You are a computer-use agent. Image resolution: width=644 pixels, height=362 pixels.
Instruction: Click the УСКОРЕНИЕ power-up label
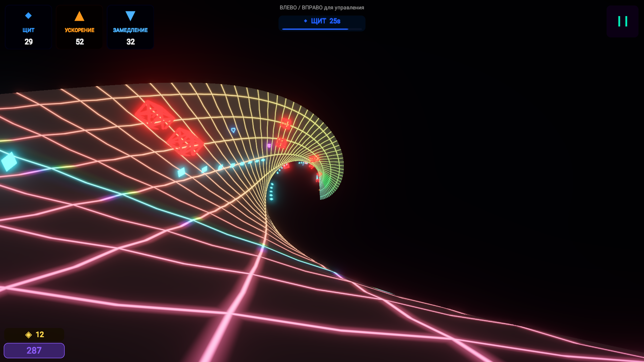tap(79, 30)
